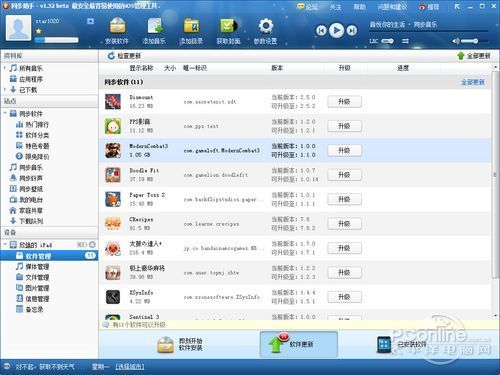The height and width of the screenshot is (375, 500).
Task: Skip to previous music track
Action: coord(321,31)
